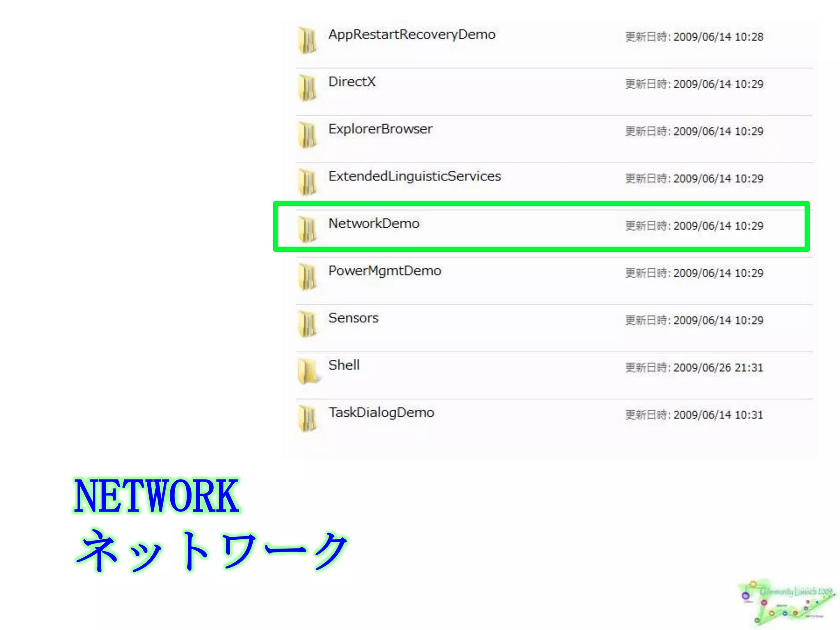The image size is (840, 630).
Task: Open the Shell folder icon
Action: [308, 371]
